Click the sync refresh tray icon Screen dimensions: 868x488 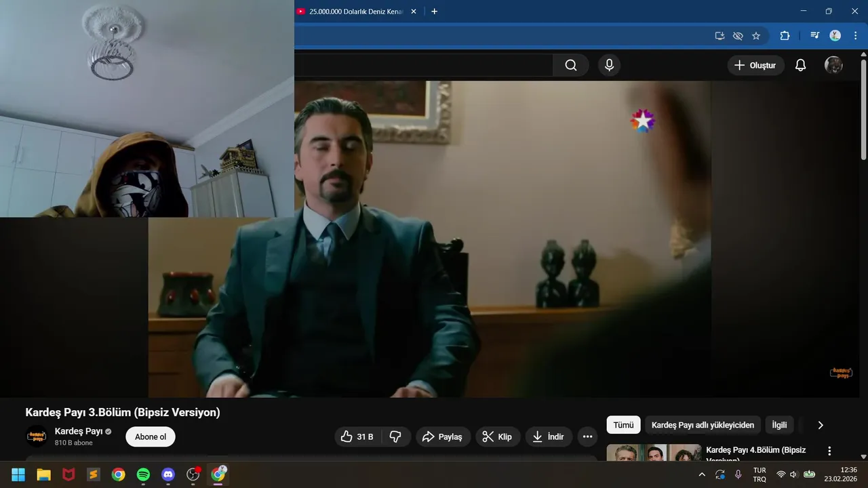point(720,474)
